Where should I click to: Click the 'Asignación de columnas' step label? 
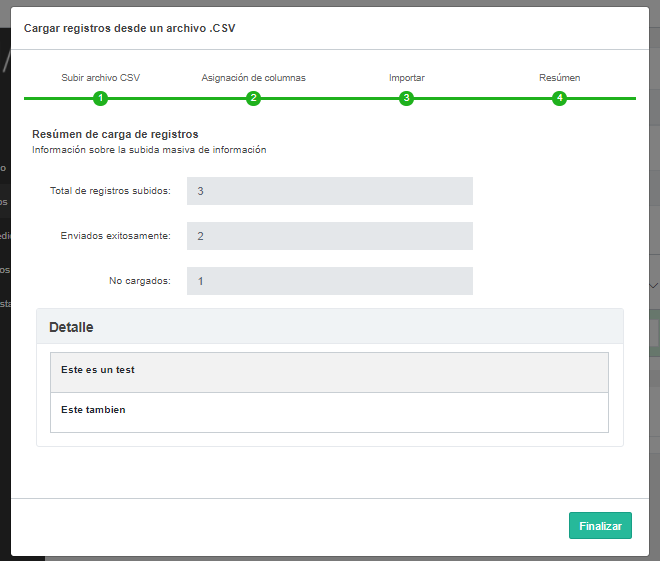click(x=253, y=78)
